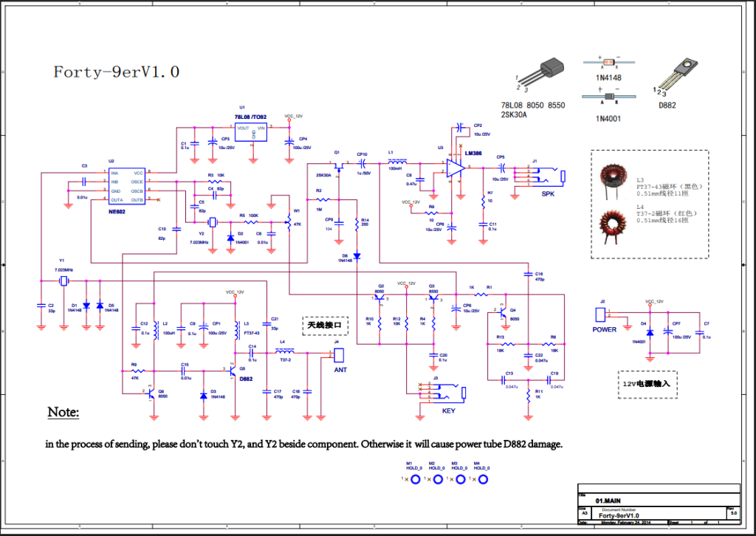Click crystal Y1 7.023MHz symbol
This screenshot has width=756, height=536.
(x=63, y=281)
